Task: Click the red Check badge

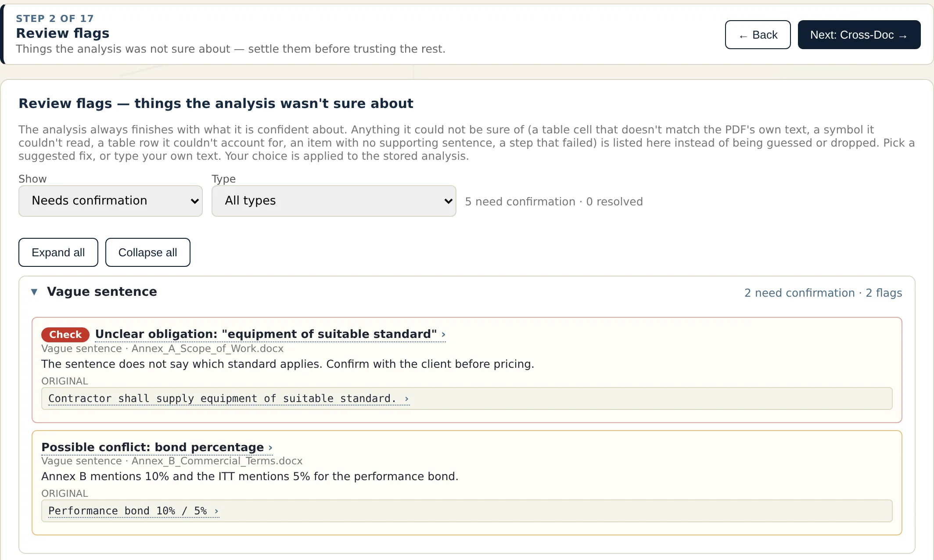Action: [x=65, y=334]
